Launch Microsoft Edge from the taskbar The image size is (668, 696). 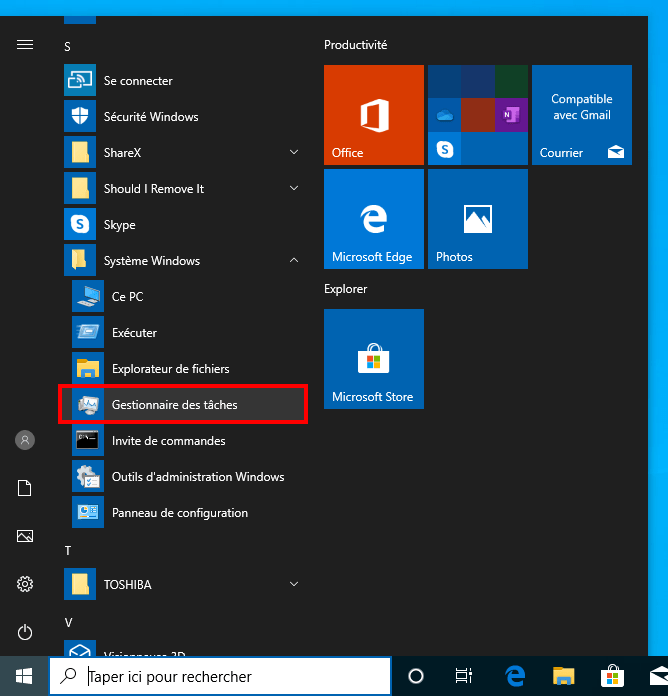(515, 676)
